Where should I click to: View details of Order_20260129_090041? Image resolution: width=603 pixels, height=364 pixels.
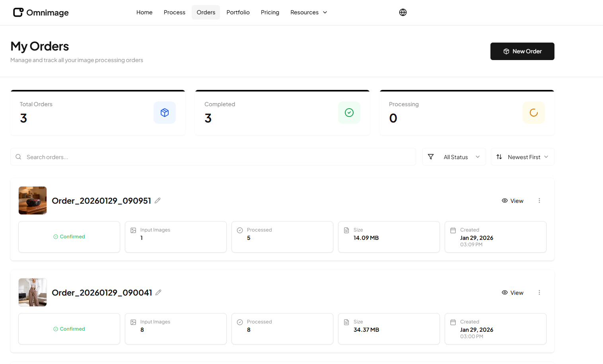click(513, 293)
